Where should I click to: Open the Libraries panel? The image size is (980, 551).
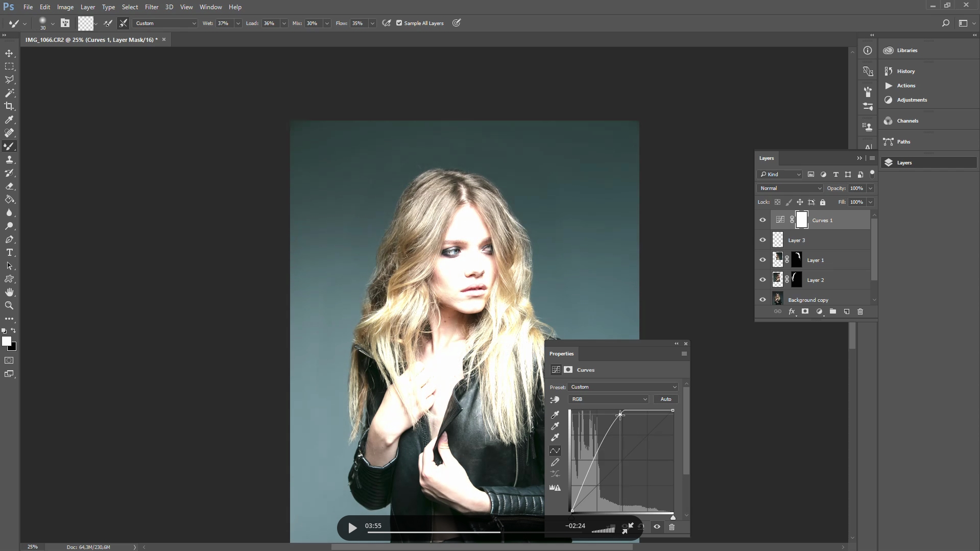(907, 51)
